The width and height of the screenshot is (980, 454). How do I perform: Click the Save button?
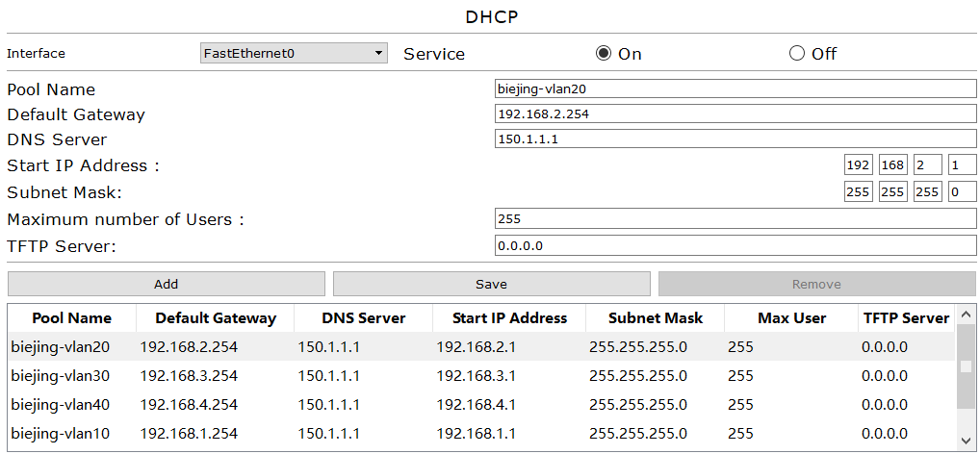click(491, 284)
